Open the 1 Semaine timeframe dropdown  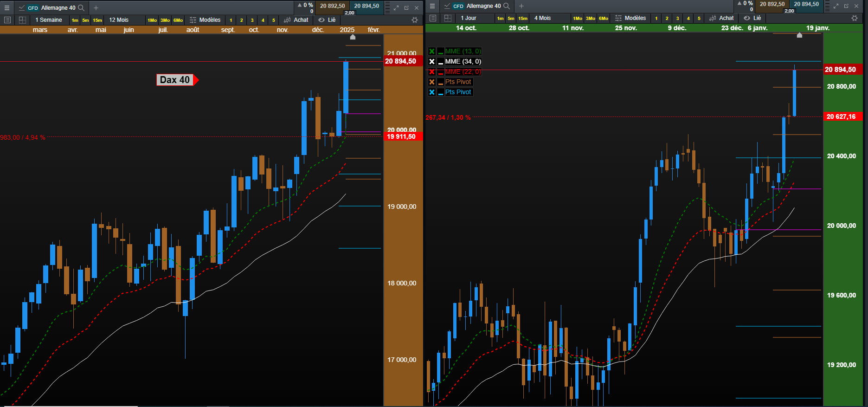[x=49, y=20]
